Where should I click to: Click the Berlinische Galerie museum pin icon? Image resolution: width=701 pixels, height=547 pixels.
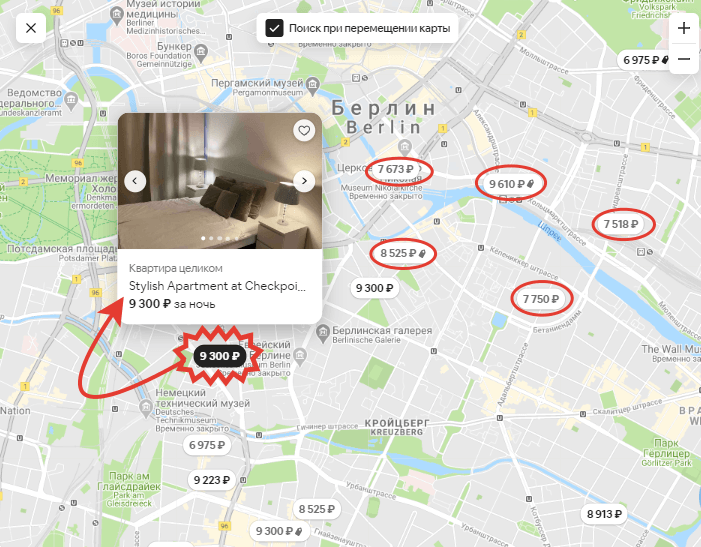point(322,332)
